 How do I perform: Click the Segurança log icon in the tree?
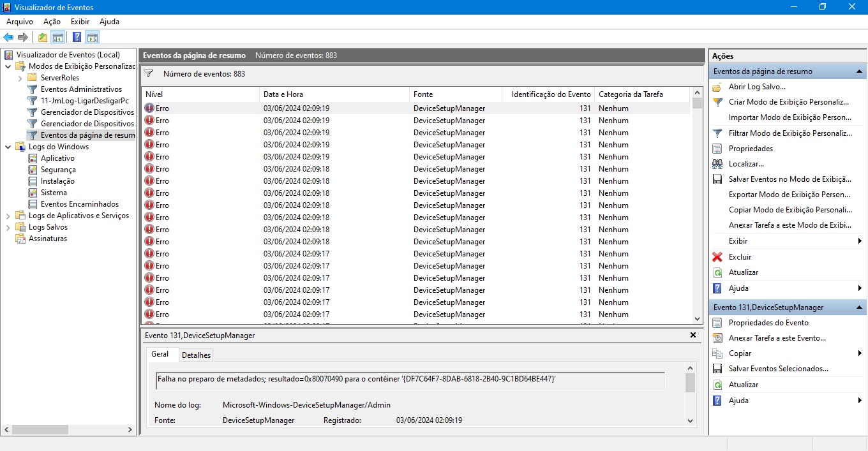point(33,170)
